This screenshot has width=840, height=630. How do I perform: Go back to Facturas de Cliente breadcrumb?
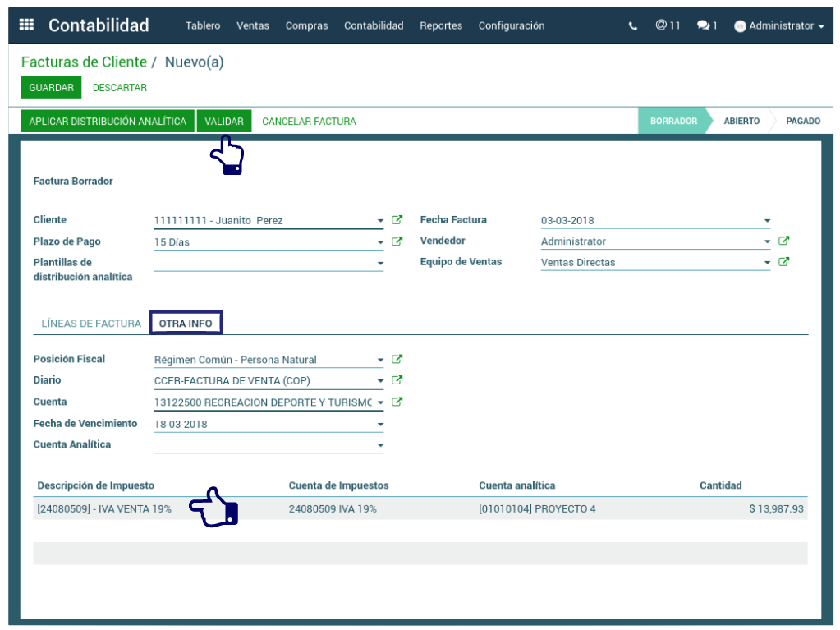(84, 62)
